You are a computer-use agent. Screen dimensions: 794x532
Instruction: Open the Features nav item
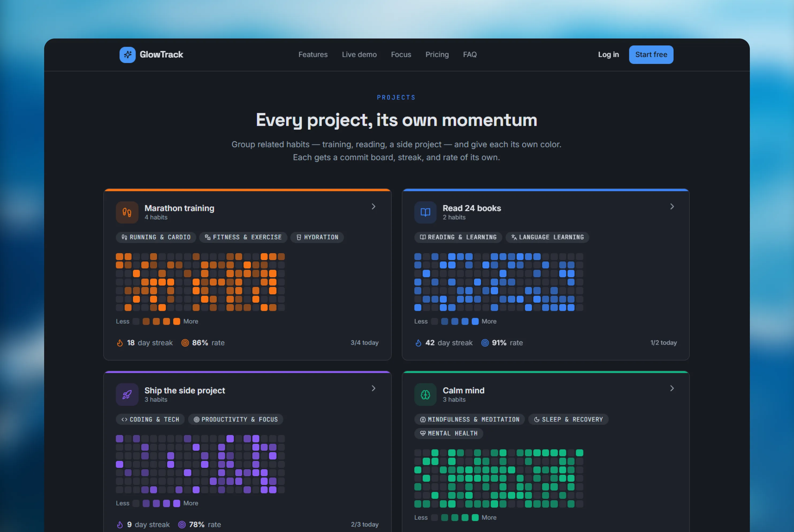[313, 55]
